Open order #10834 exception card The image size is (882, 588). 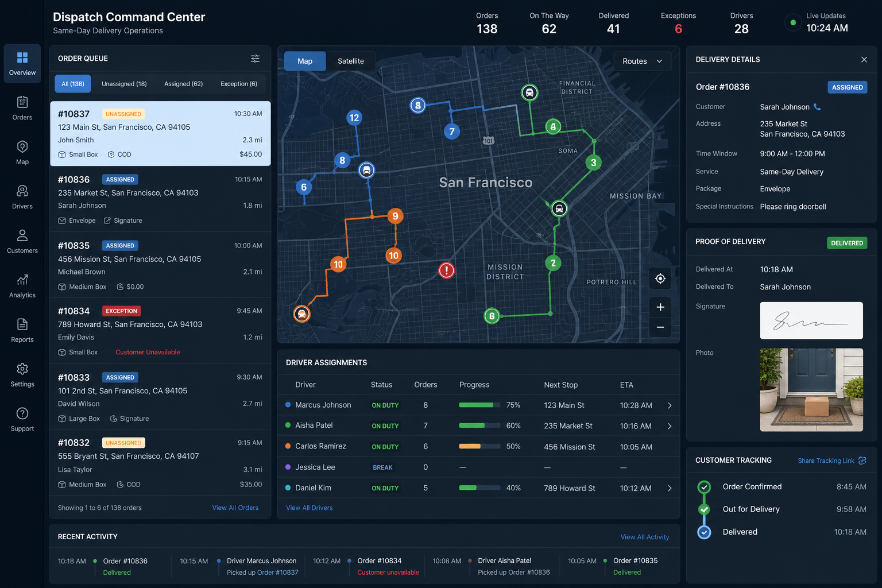click(x=160, y=331)
